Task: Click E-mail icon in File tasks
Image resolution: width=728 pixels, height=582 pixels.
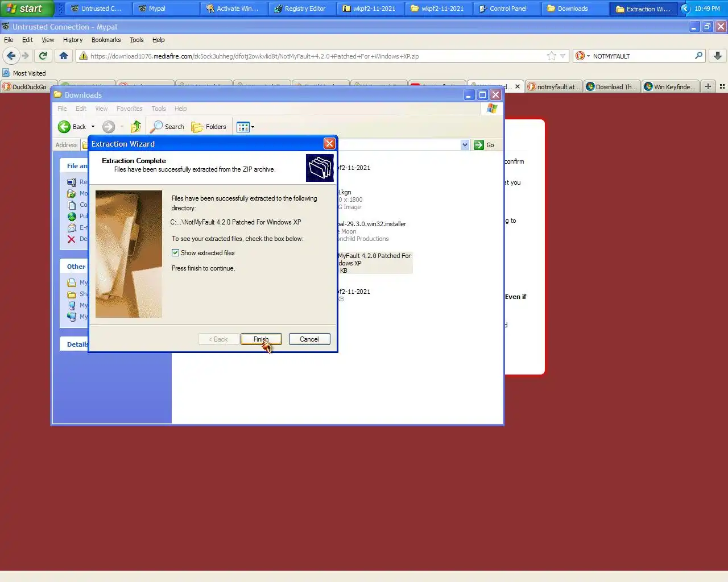Action: 72,228
